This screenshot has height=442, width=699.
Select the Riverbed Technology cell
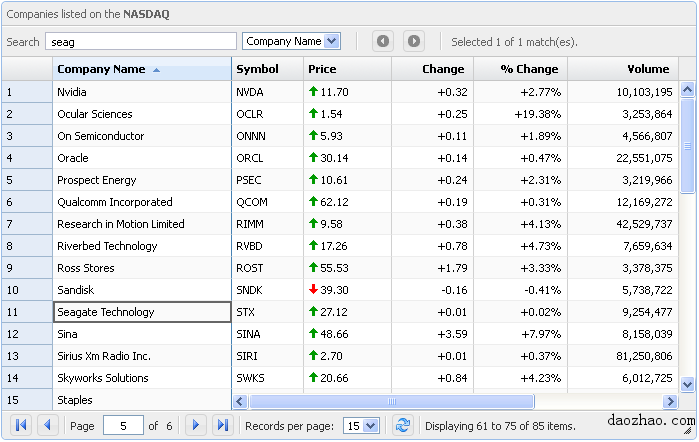click(142, 246)
